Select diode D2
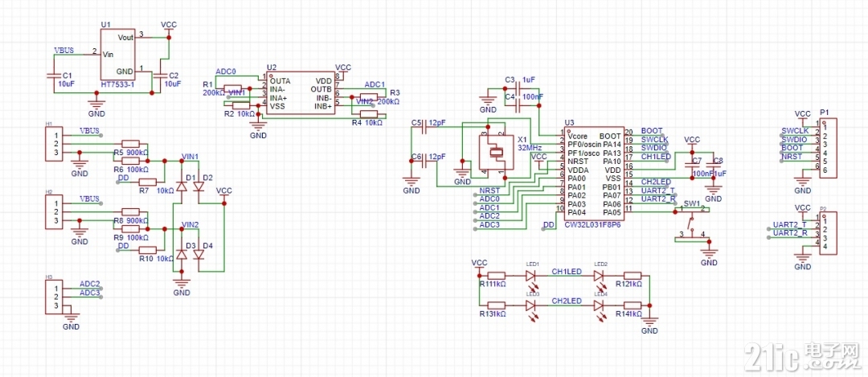 point(199,186)
